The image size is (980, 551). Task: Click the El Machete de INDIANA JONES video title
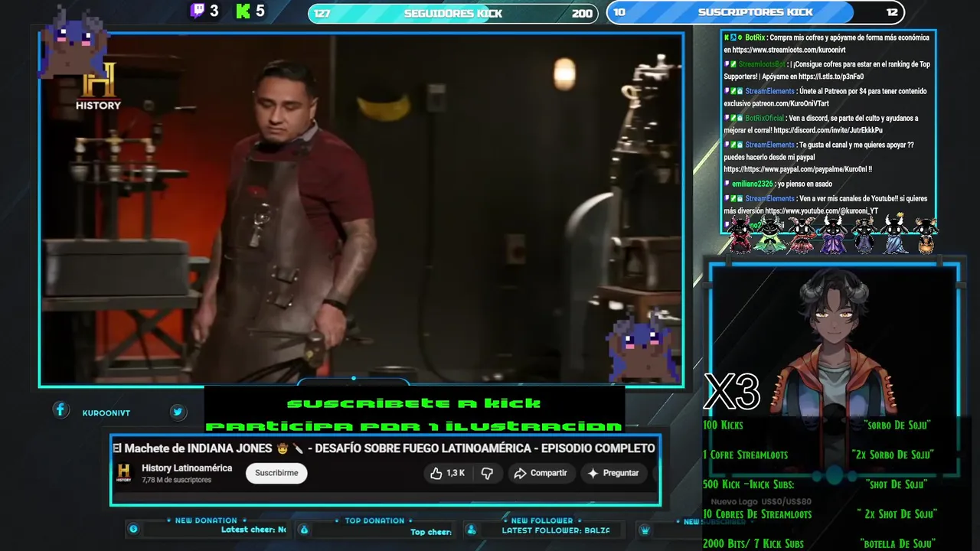pos(384,448)
